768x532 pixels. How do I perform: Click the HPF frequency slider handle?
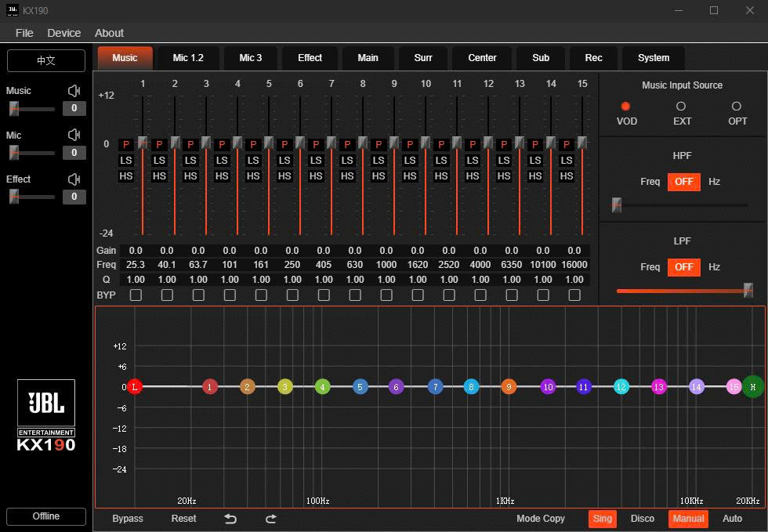tap(617, 205)
